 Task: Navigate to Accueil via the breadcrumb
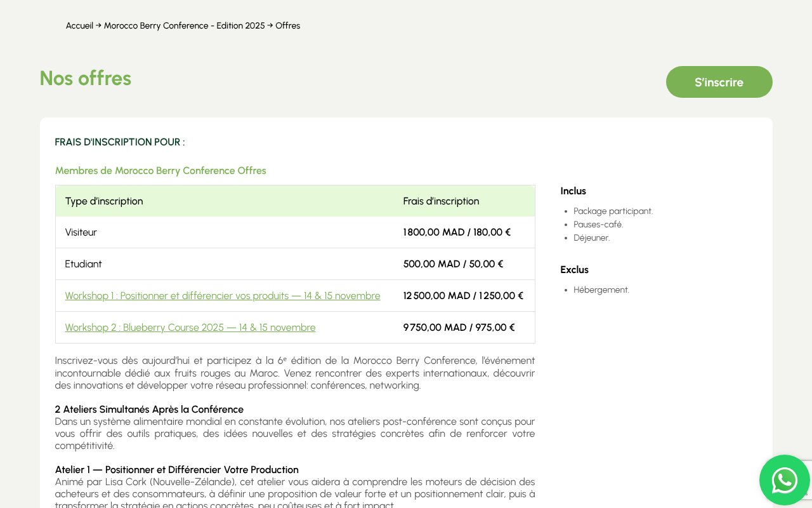click(79, 25)
